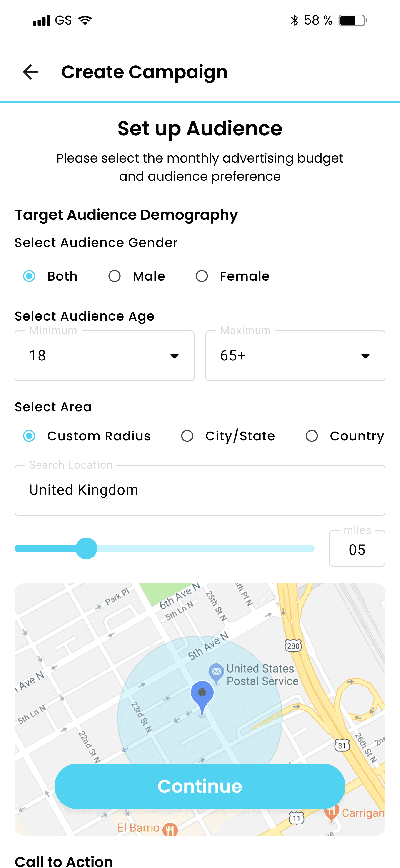Select the Male gender option
Screen dimensions: 400x868
tap(115, 276)
